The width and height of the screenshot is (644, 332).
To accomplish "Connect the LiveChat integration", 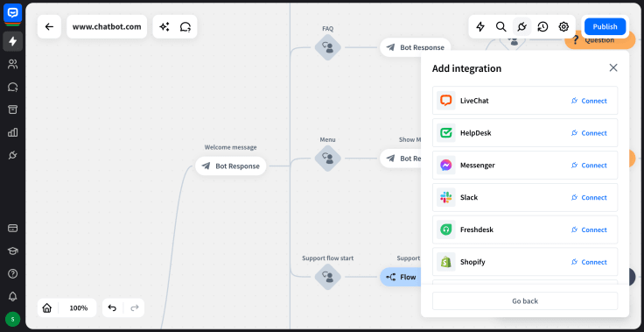I will point(589,101).
